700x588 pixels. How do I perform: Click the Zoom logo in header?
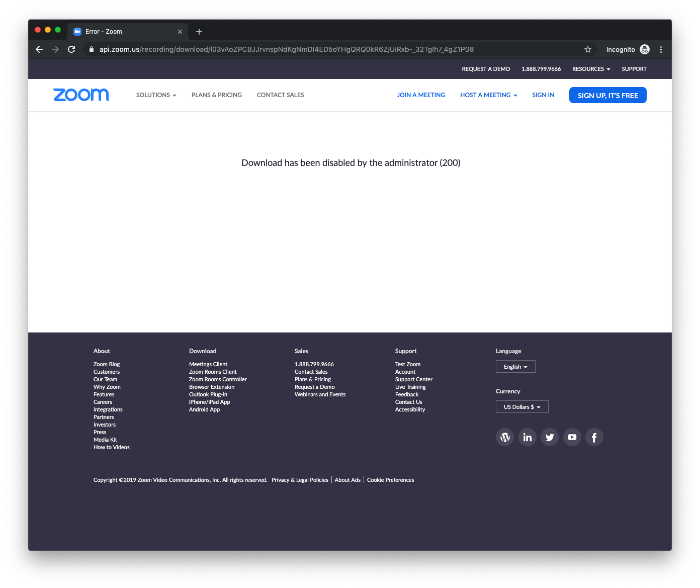[81, 95]
